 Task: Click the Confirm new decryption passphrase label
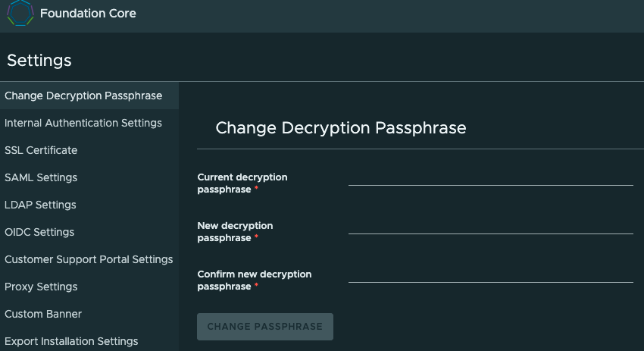255,280
